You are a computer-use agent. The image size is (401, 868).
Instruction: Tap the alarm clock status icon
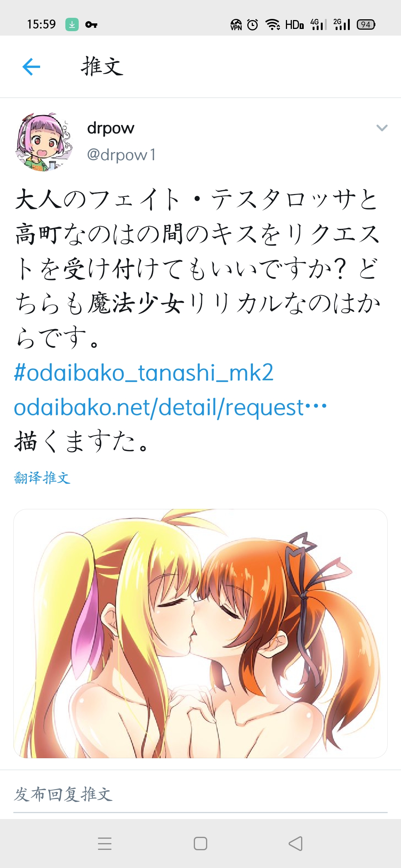[x=252, y=24]
